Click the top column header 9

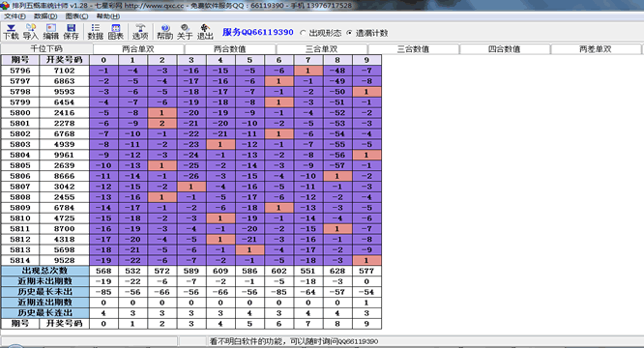click(366, 60)
